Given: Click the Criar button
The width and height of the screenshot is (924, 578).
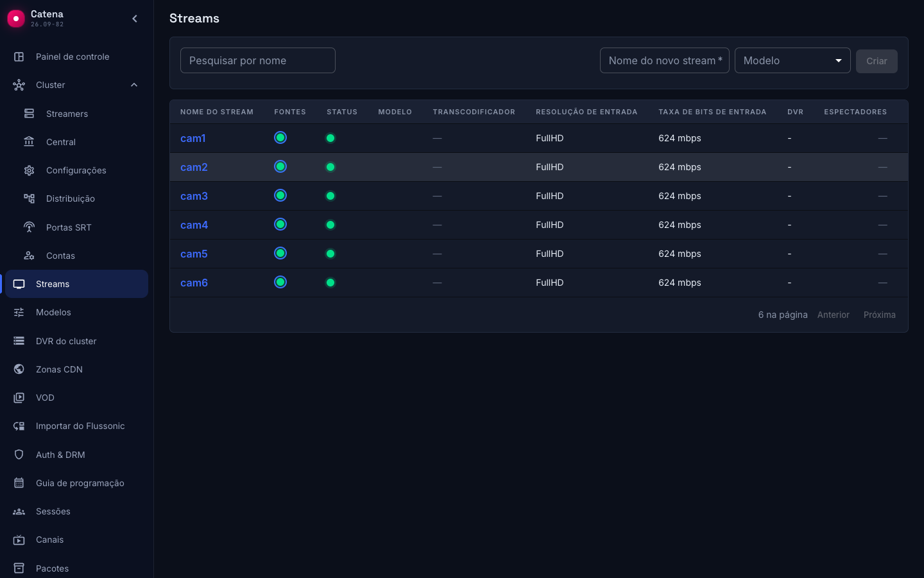Looking at the screenshot, I should 877,61.
